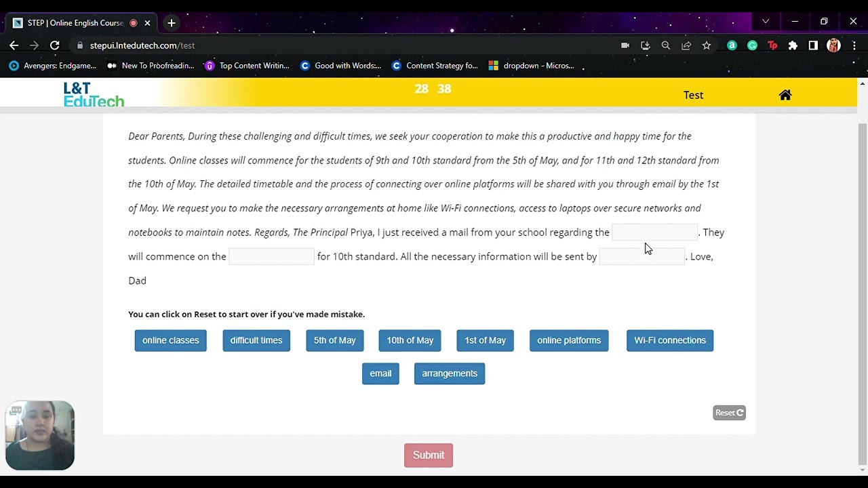868x488 pixels.
Task: Select the 'difficult times' answer chip
Action: 256,340
